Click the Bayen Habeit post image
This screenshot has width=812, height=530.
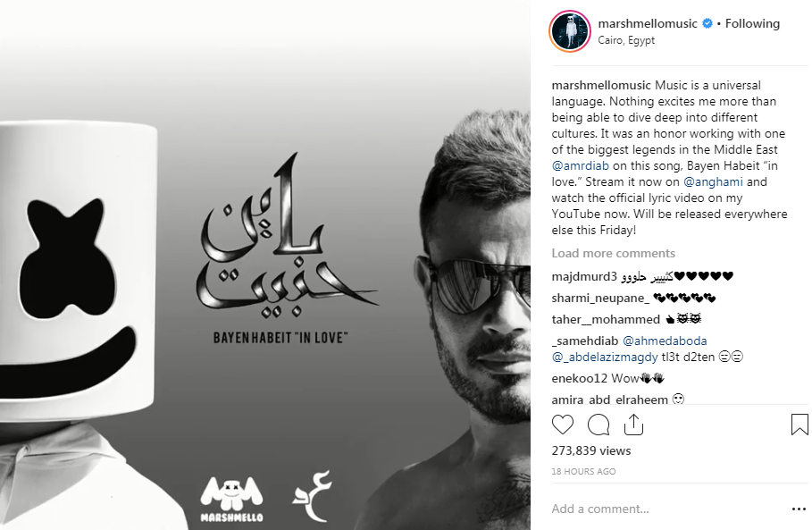click(x=265, y=265)
